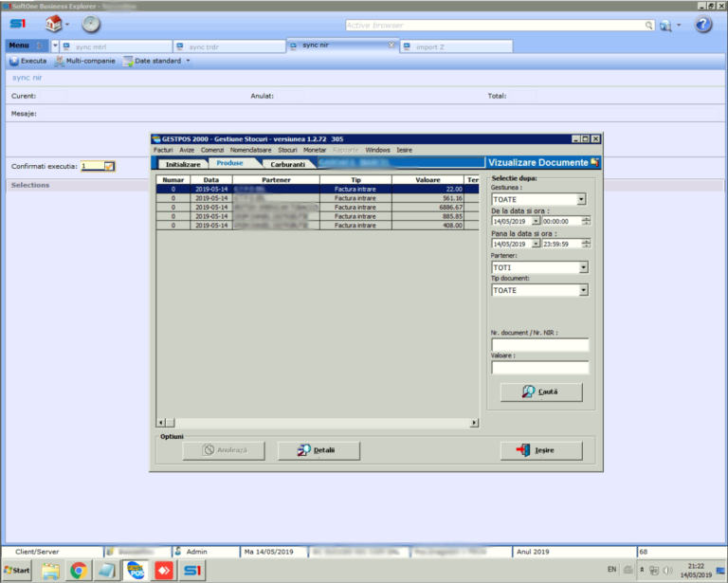Screen dimensions: 728x583
Task: Open the Nomenclatoare menu in GESTPOS
Action: point(250,150)
